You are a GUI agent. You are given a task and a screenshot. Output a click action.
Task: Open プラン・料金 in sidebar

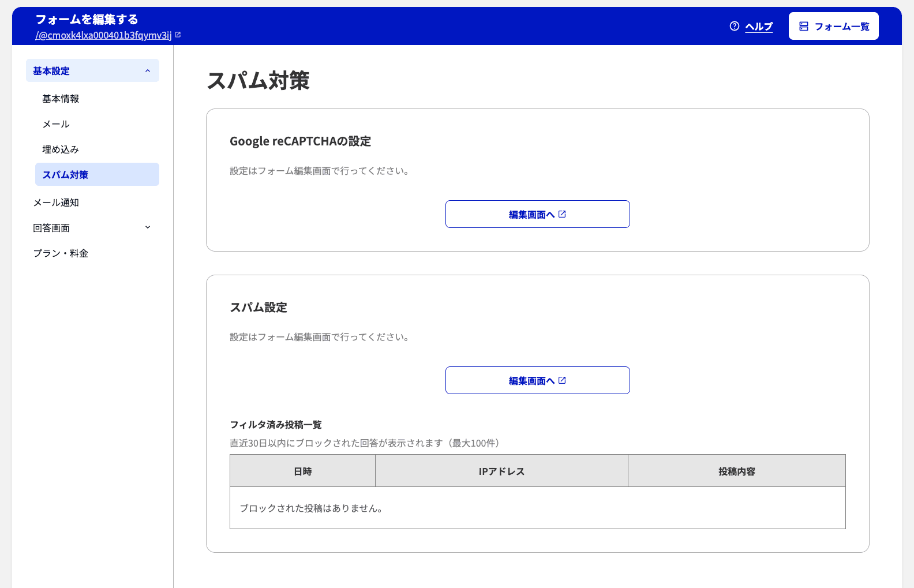coord(61,253)
